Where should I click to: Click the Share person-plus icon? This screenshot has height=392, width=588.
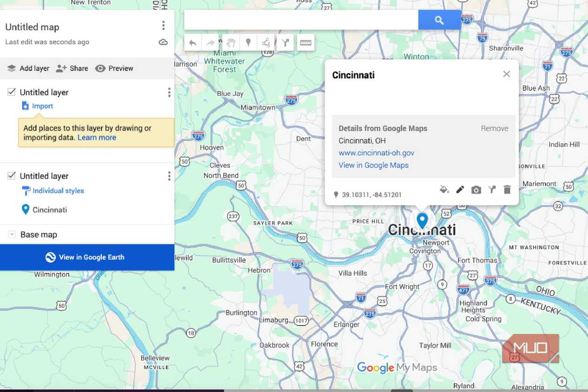pyautogui.click(x=61, y=68)
